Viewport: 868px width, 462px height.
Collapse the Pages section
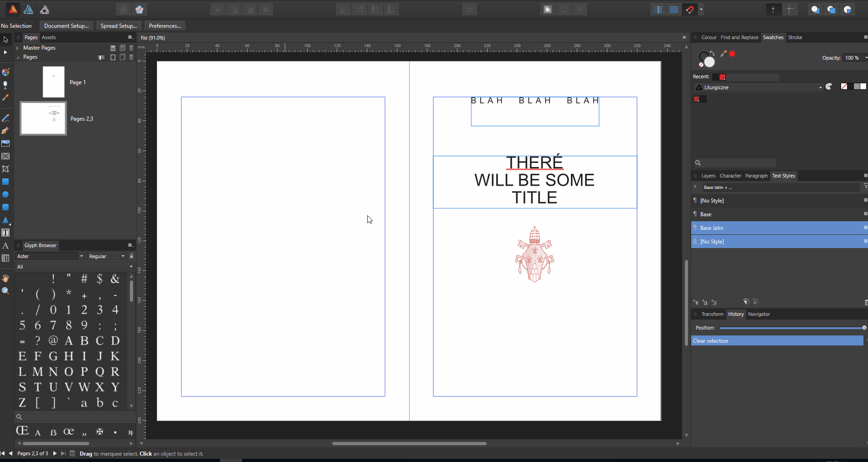click(x=18, y=57)
